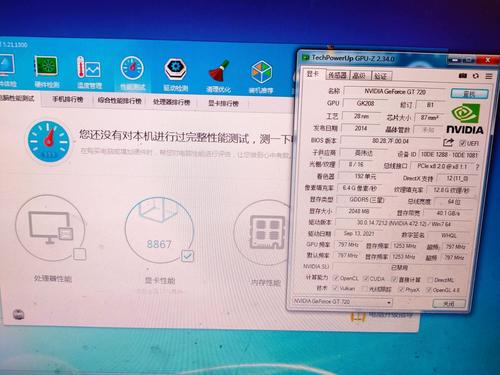Switch to GPU-Z 显卡 tab
Screen dimensions: 500x375
click(x=313, y=74)
